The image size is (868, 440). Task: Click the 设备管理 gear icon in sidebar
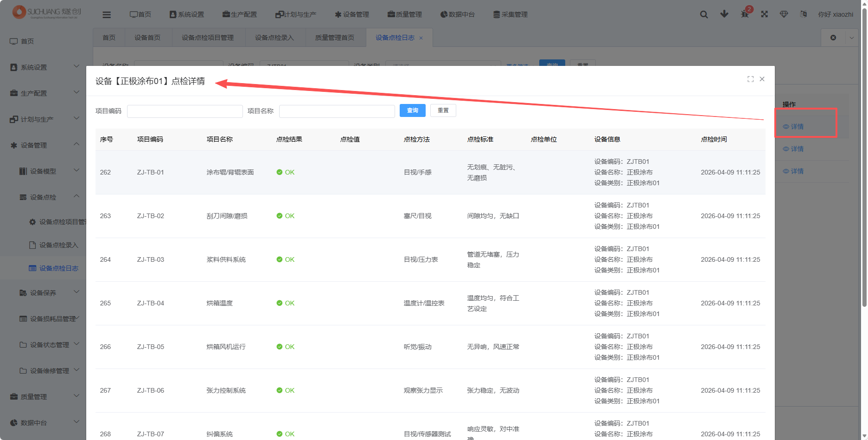pos(13,145)
